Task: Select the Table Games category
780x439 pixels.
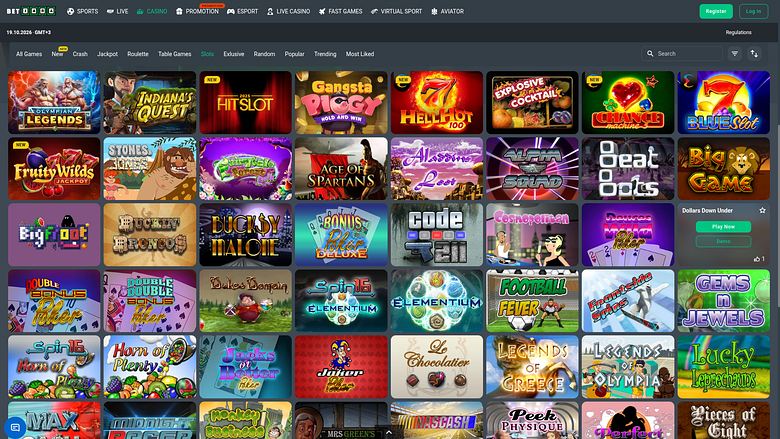Action: [x=175, y=54]
